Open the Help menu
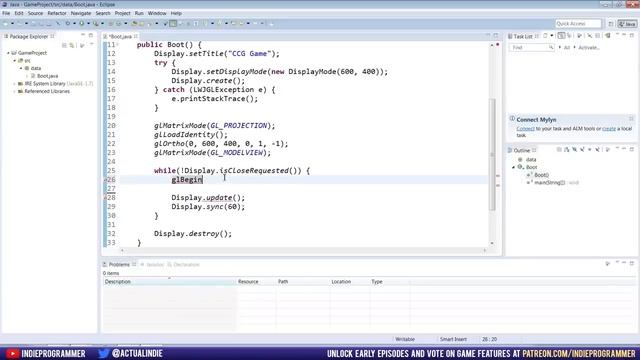Image resolution: width=640 pixels, height=360 pixels. pyautogui.click(x=176, y=13)
